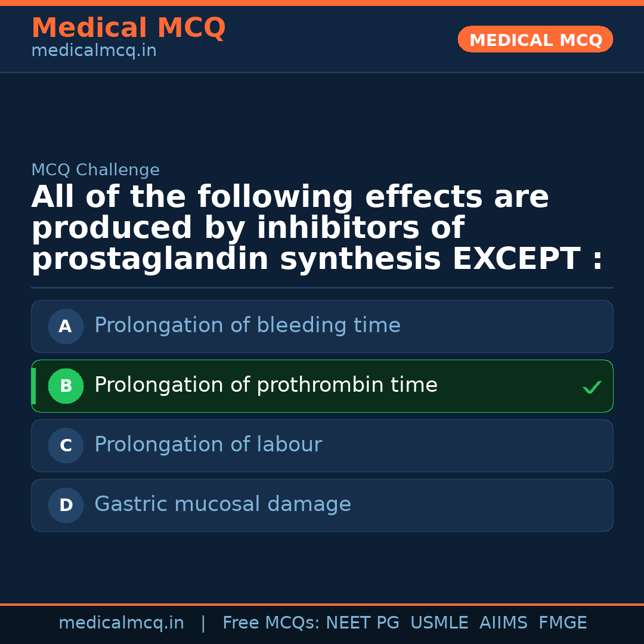Image resolution: width=644 pixels, height=644 pixels.
Task: Select the FMGE label in footer
Action: point(562,623)
